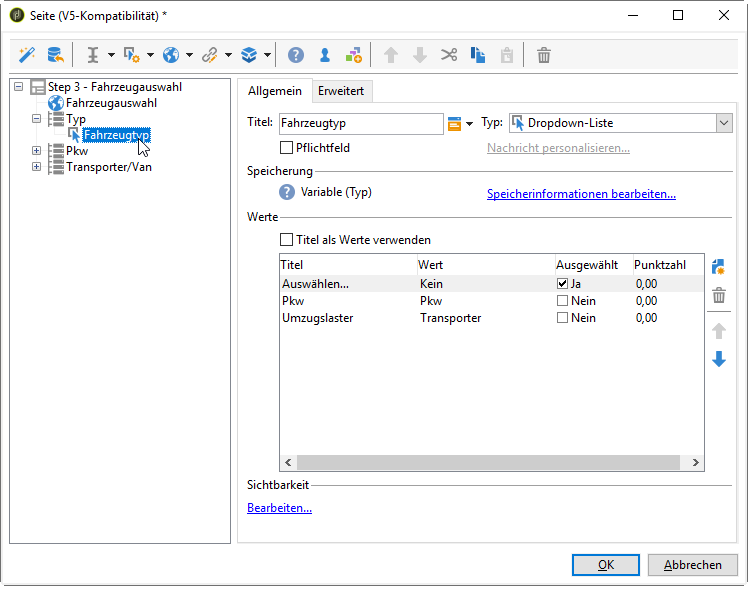Click the Ausgewählt column header
Image resolution: width=753 pixels, height=591 pixels.
pos(594,265)
